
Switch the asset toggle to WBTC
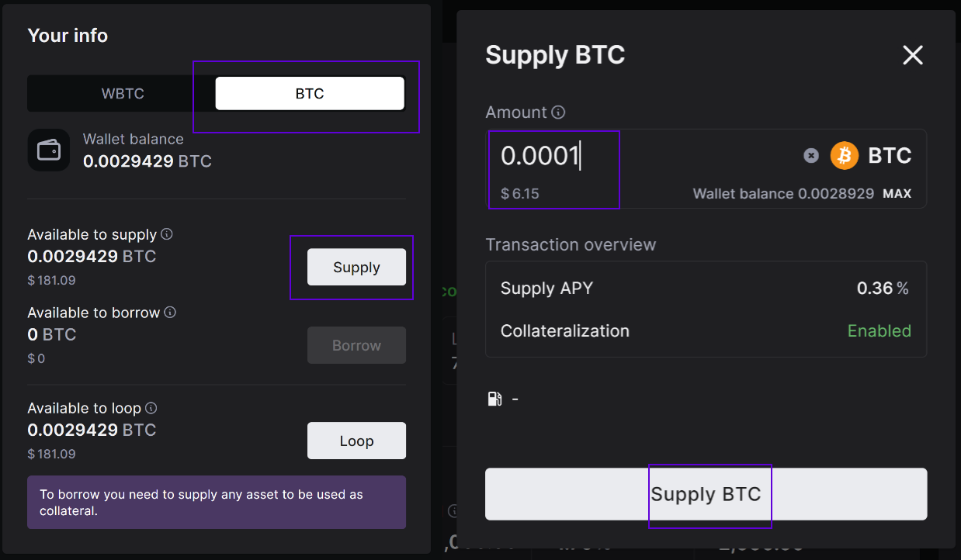(123, 94)
